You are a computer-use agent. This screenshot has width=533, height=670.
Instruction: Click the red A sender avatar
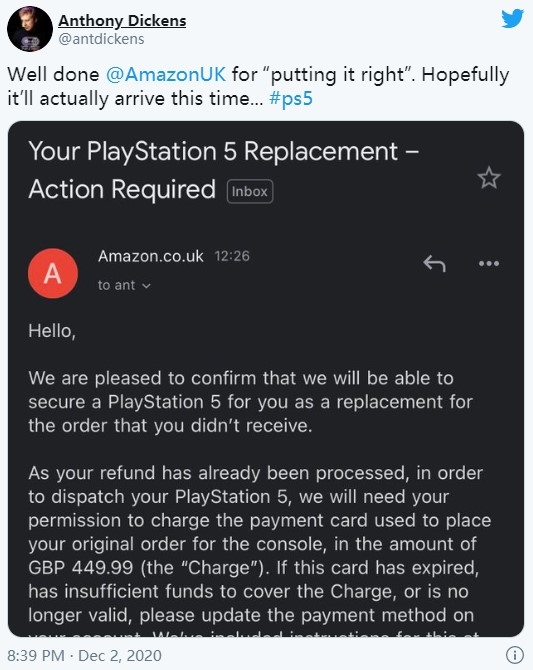[53, 273]
